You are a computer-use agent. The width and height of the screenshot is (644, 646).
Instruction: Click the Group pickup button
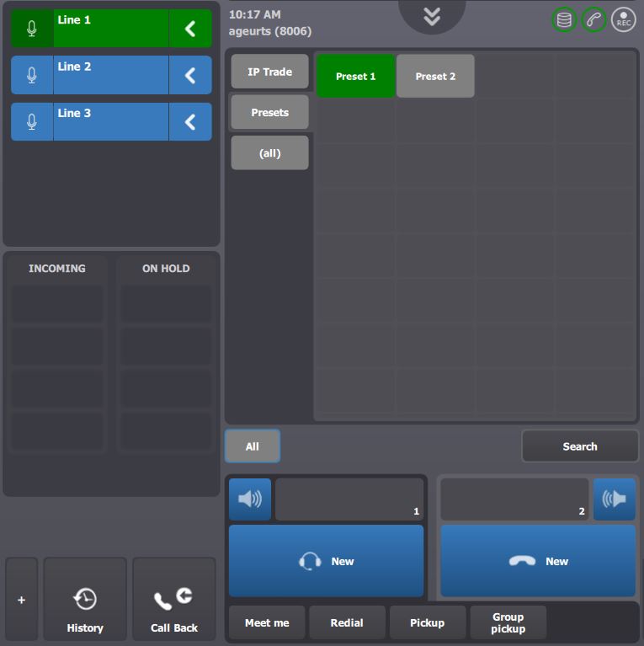coord(508,622)
